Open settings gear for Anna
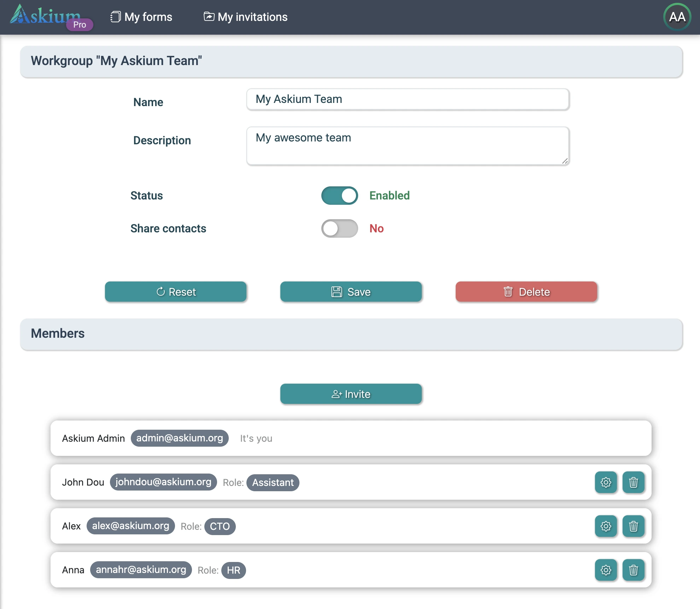The image size is (700, 609). click(606, 570)
